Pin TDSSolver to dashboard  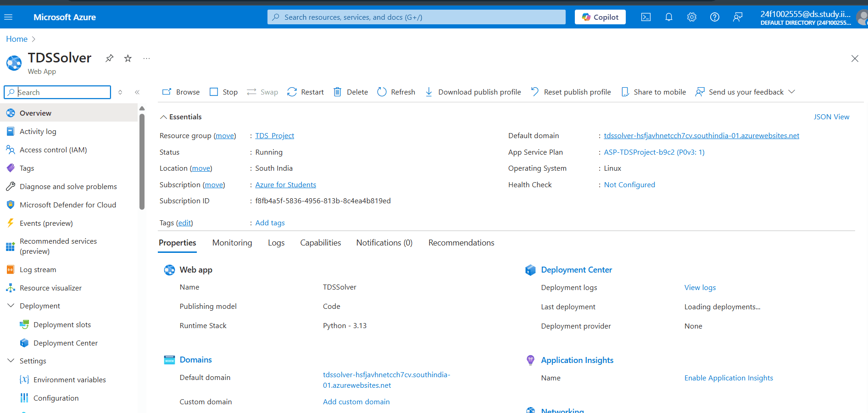pos(109,58)
